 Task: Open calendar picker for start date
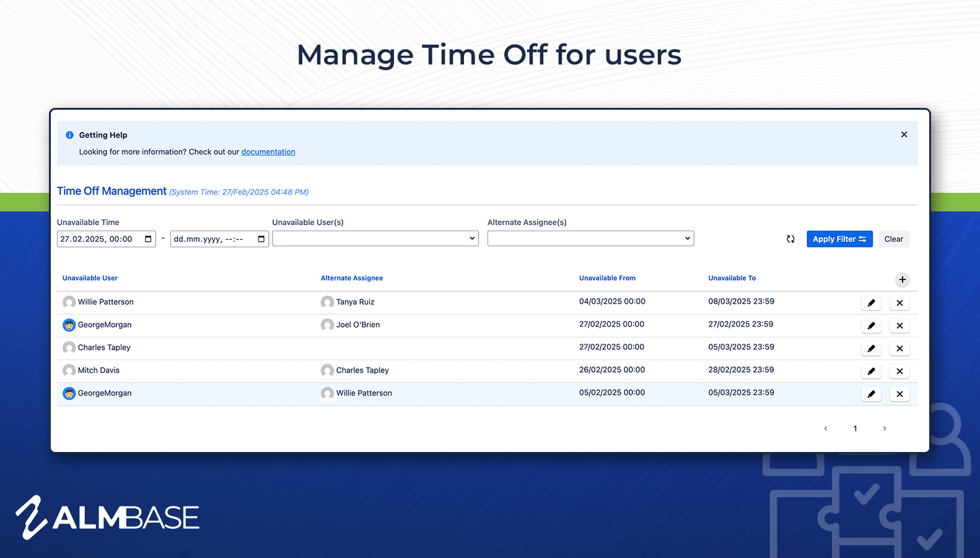pyautogui.click(x=148, y=239)
